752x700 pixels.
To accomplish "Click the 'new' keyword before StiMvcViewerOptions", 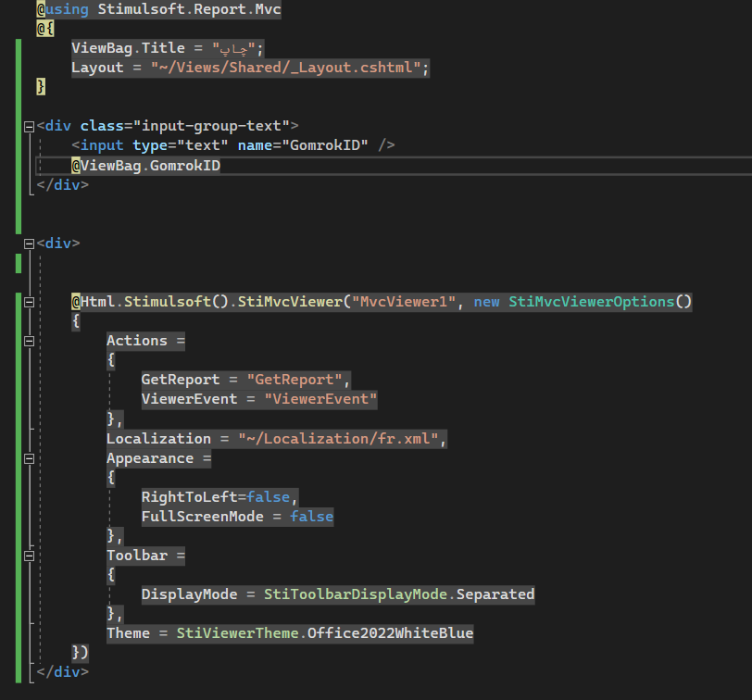I will click(x=487, y=302).
